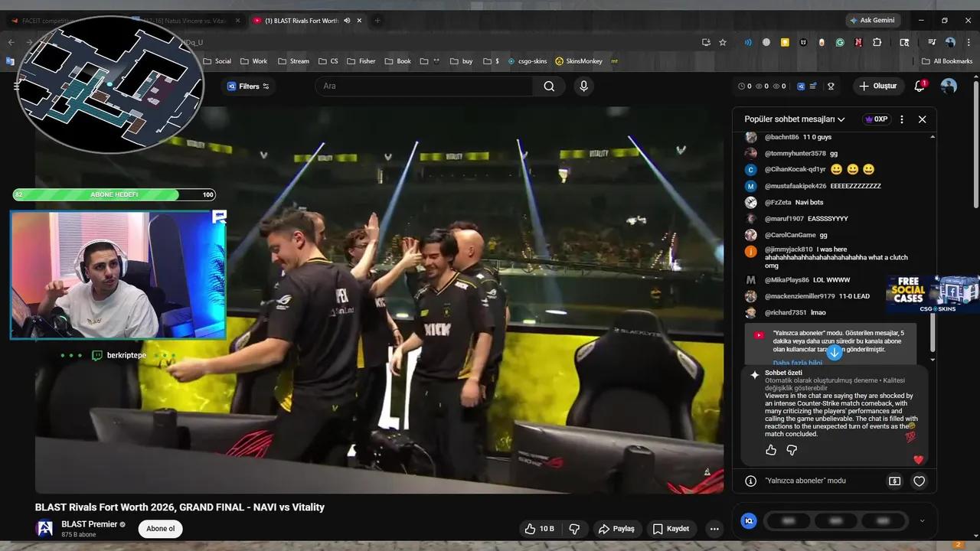The image size is (980, 551).
Task: Open the CS bookmarks folder
Action: coord(328,61)
